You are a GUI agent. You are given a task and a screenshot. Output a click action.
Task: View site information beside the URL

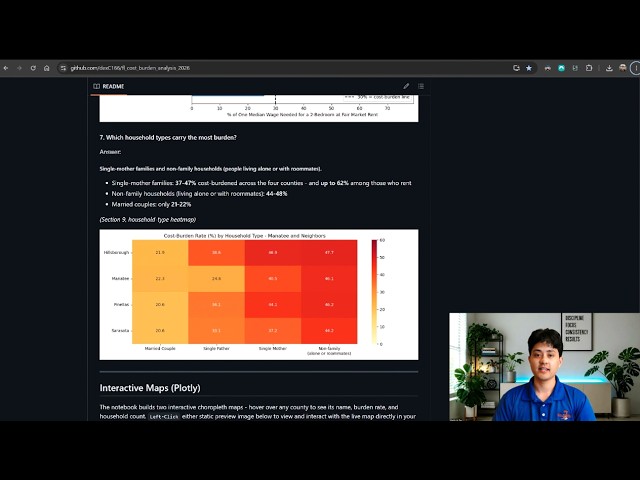[63, 68]
